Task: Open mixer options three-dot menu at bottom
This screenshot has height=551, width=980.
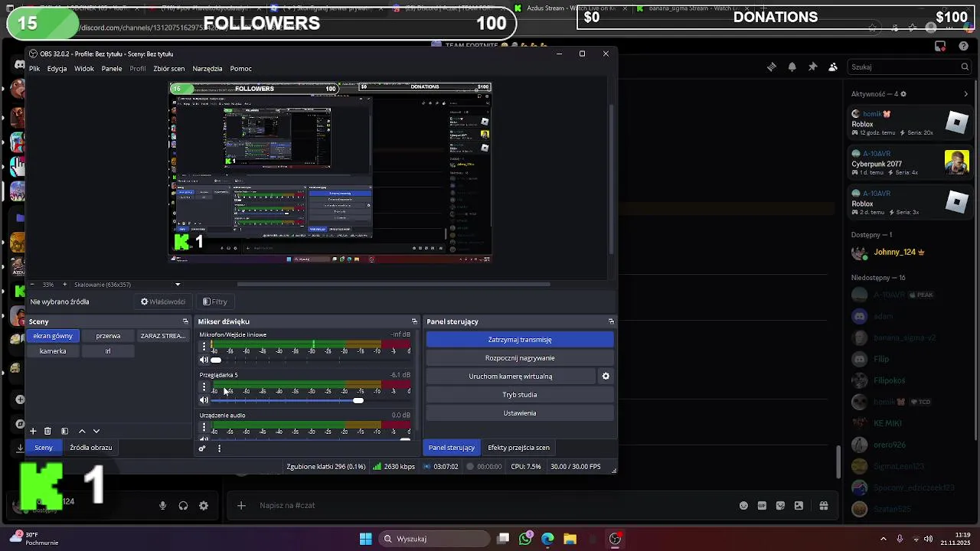Action: coord(219,448)
